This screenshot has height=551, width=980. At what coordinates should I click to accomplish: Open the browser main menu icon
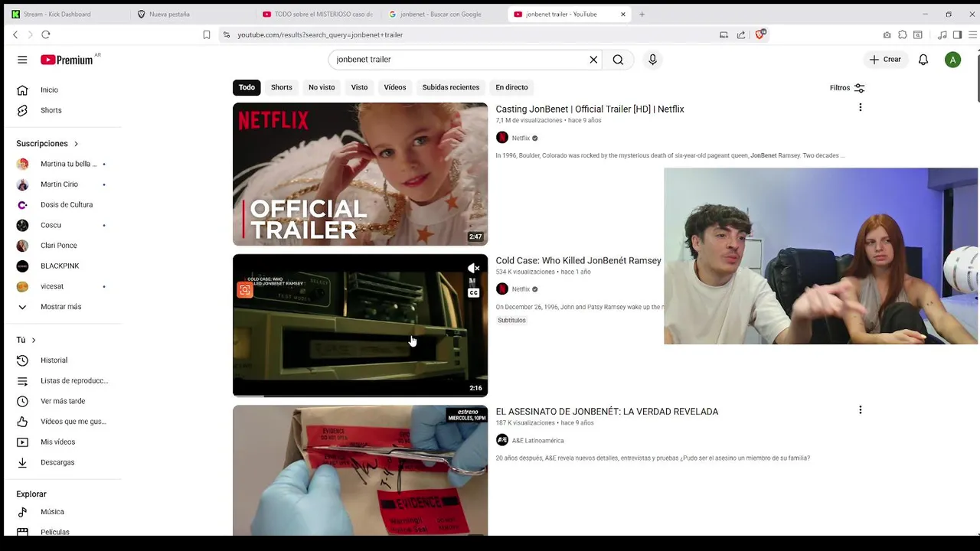[x=973, y=34]
